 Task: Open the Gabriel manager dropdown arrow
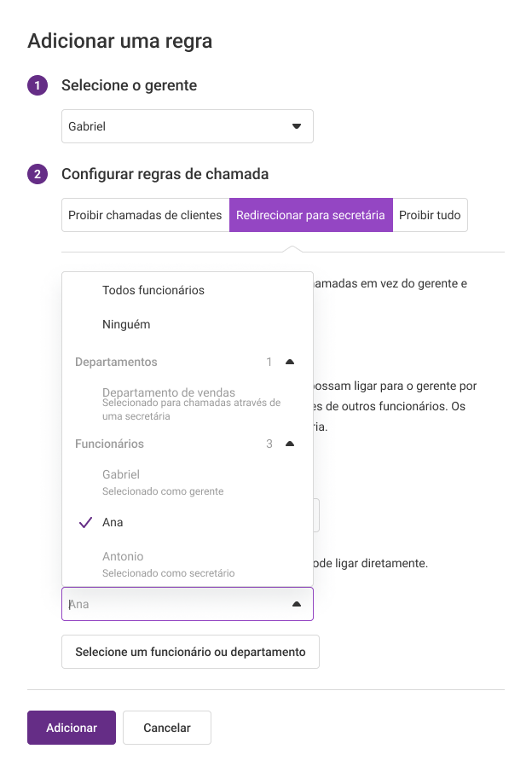297,126
